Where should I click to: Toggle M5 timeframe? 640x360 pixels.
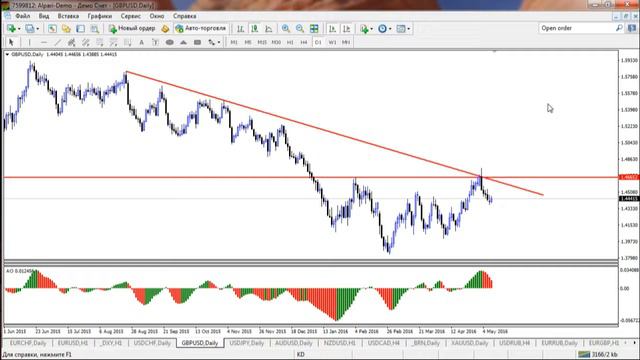(x=248, y=42)
